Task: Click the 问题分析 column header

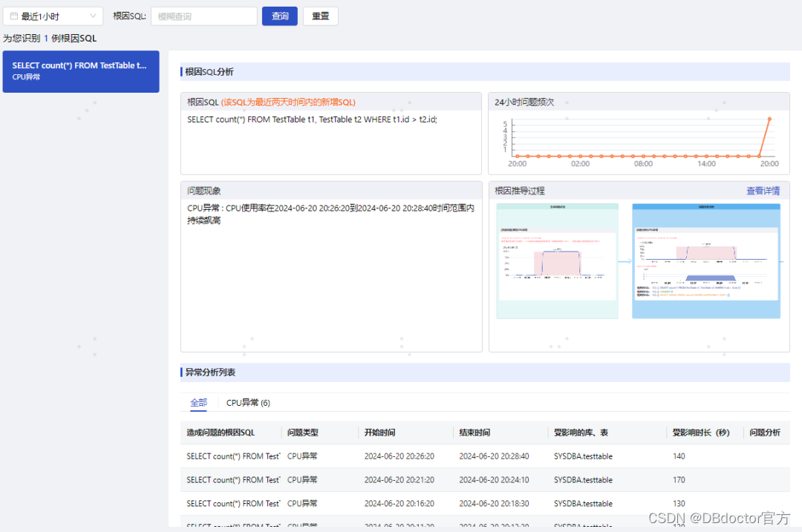Action: (765, 433)
